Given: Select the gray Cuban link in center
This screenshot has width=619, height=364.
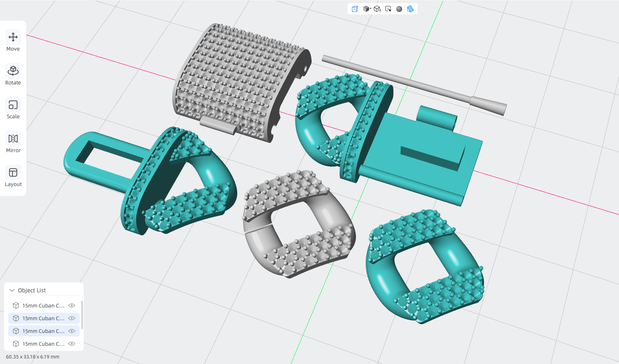Looking at the screenshot, I should point(299,223).
